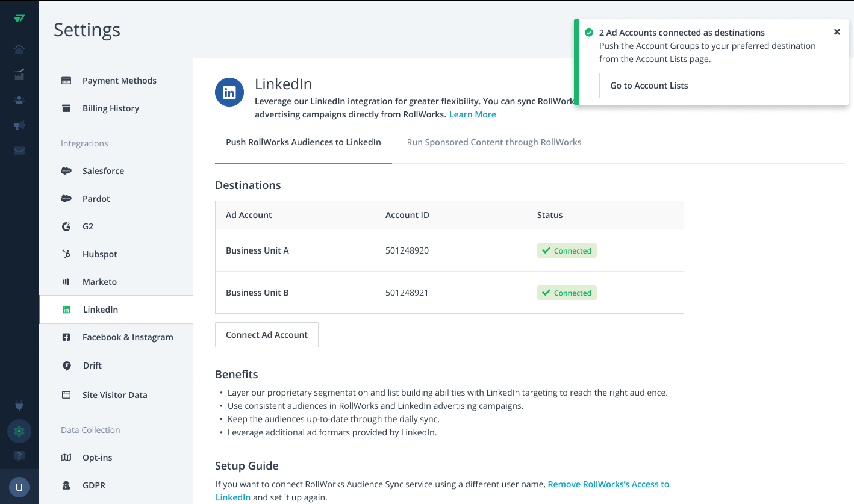This screenshot has height=504, width=854.
Task: Switch to Run Sponsored Content through RollWorks tab
Action: tap(494, 142)
